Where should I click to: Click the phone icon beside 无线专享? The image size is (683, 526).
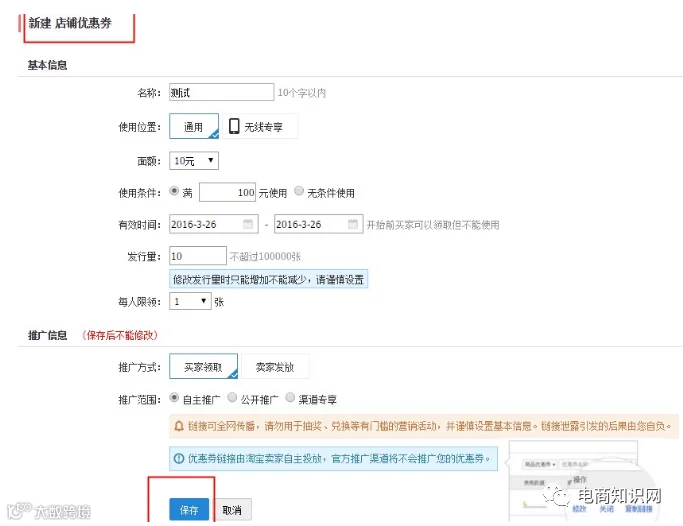(x=234, y=126)
